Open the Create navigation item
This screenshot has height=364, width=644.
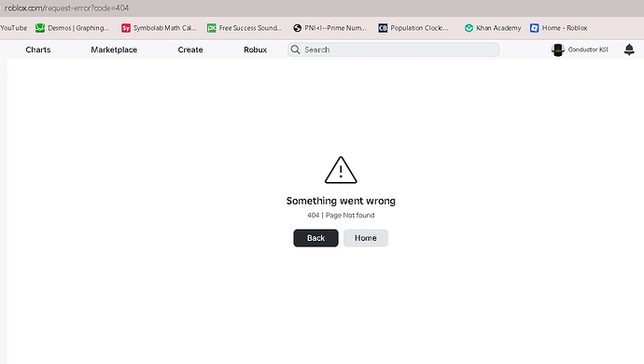[190, 49]
